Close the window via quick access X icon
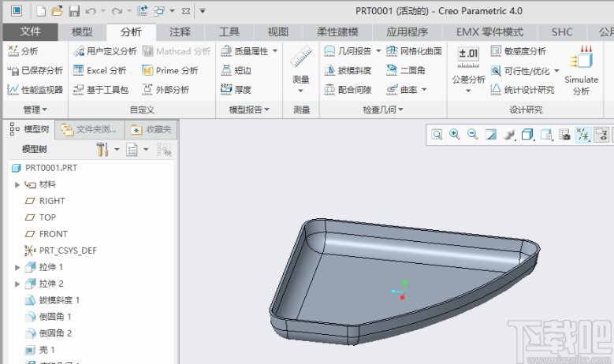This screenshot has height=364, width=614. click(186, 11)
